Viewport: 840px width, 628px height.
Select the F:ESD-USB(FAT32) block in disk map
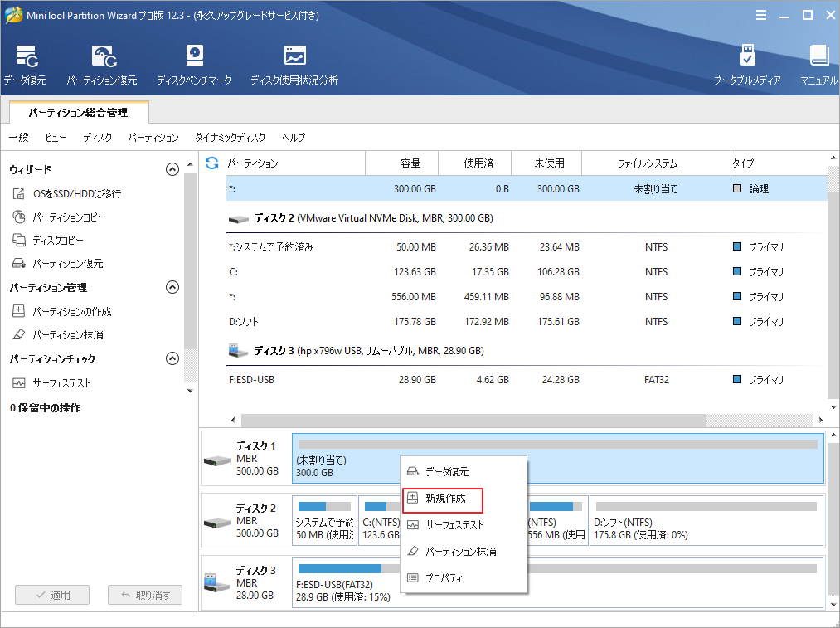(558, 582)
